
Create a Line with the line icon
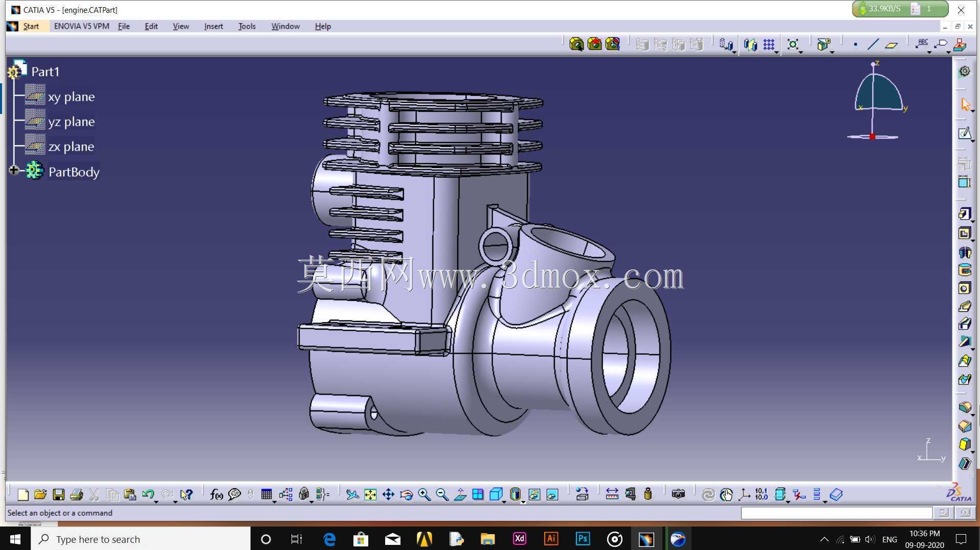tap(873, 44)
